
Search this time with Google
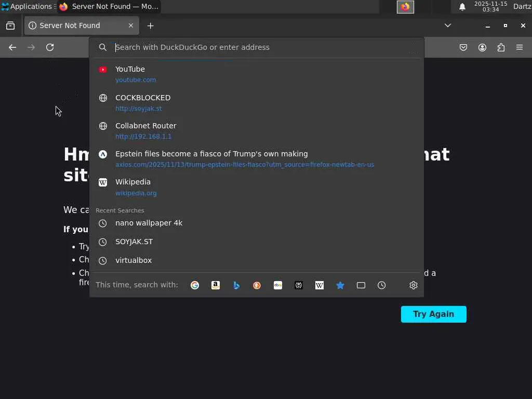[195, 285]
